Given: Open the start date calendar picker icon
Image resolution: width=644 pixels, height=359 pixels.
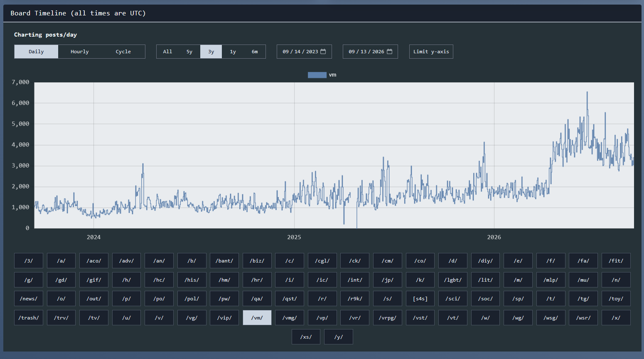Looking at the screenshot, I should coord(323,52).
